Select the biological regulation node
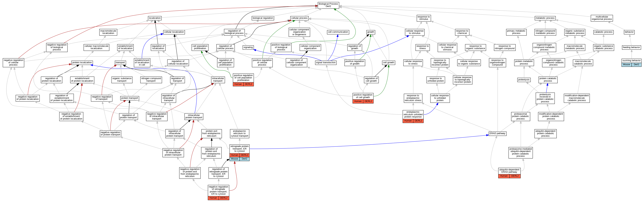The height and width of the screenshot is (202, 644). 263,18
